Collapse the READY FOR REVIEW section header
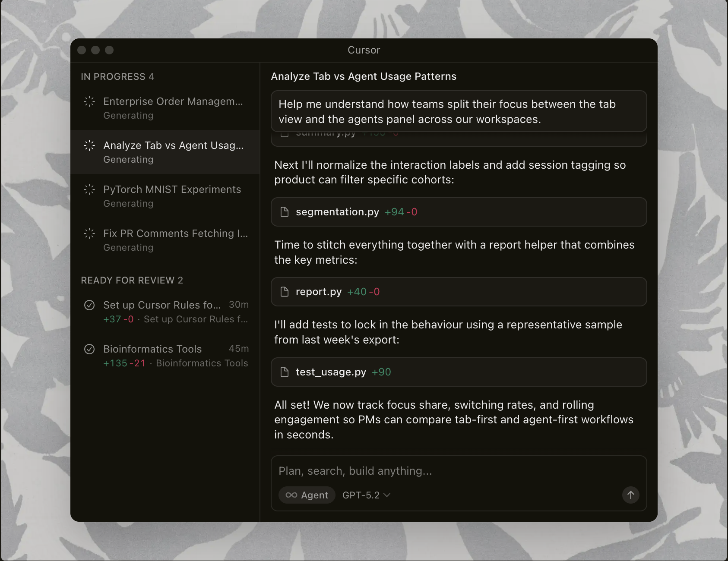Screen dimensions: 728x561 tap(132, 280)
